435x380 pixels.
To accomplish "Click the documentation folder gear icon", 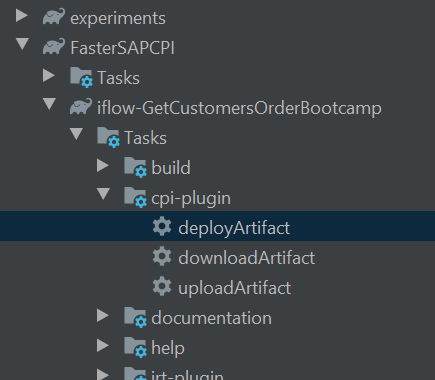I will point(135,317).
